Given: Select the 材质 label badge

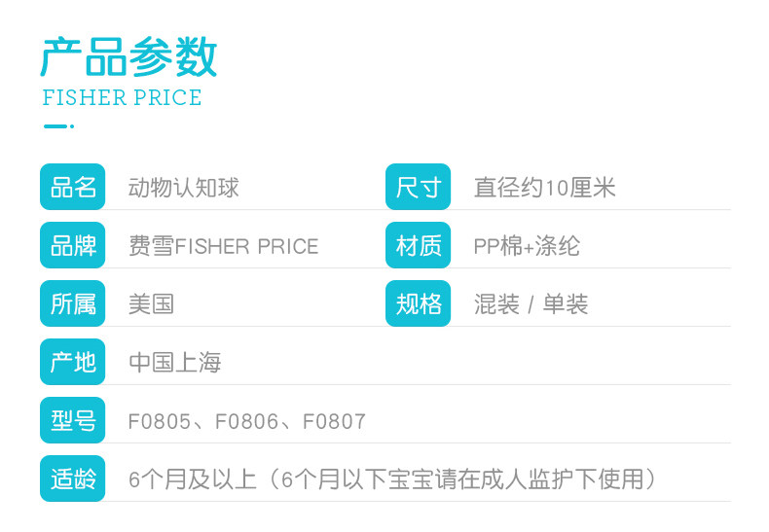Looking at the screenshot, I should (x=419, y=246).
